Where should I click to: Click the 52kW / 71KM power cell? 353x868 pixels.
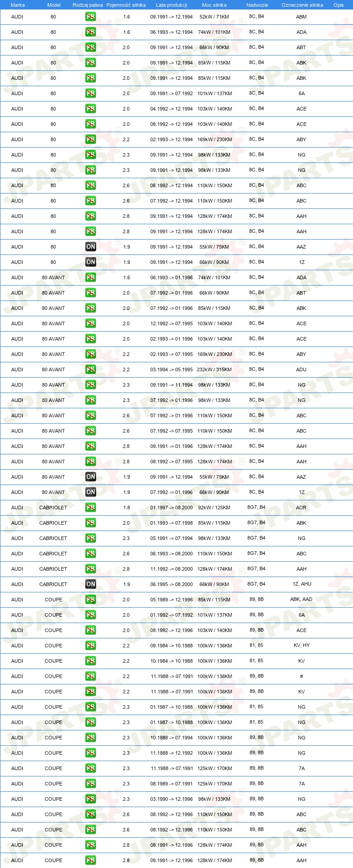tap(214, 17)
